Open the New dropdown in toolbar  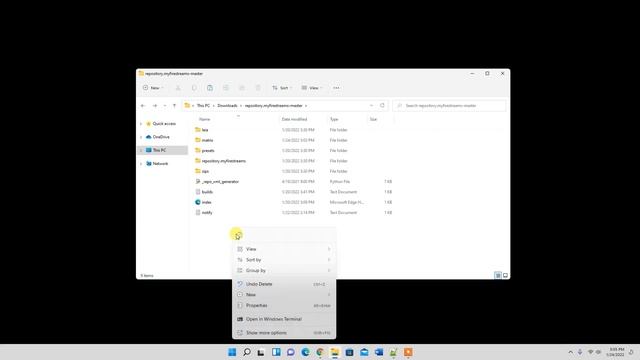153,88
